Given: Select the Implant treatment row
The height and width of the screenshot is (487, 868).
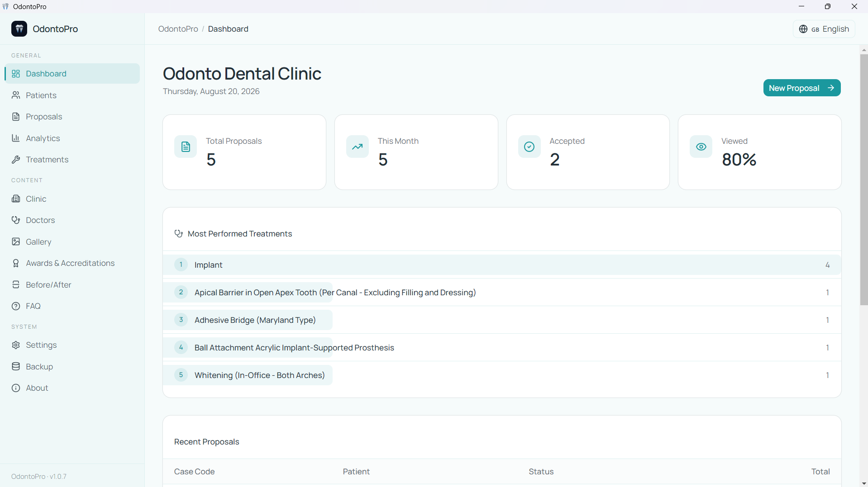Looking at the screenshot, I should (x=502, y=265).
